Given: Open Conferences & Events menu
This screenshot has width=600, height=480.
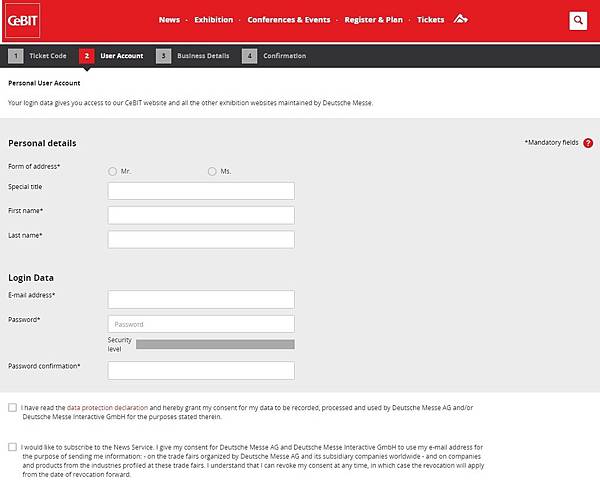Looking at the screenshot, I should [x=289, y=20].
